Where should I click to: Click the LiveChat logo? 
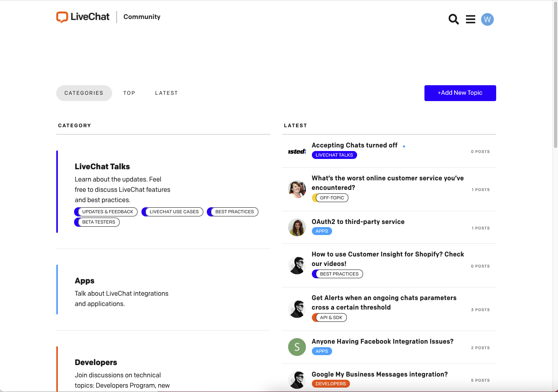coord(82,17)
